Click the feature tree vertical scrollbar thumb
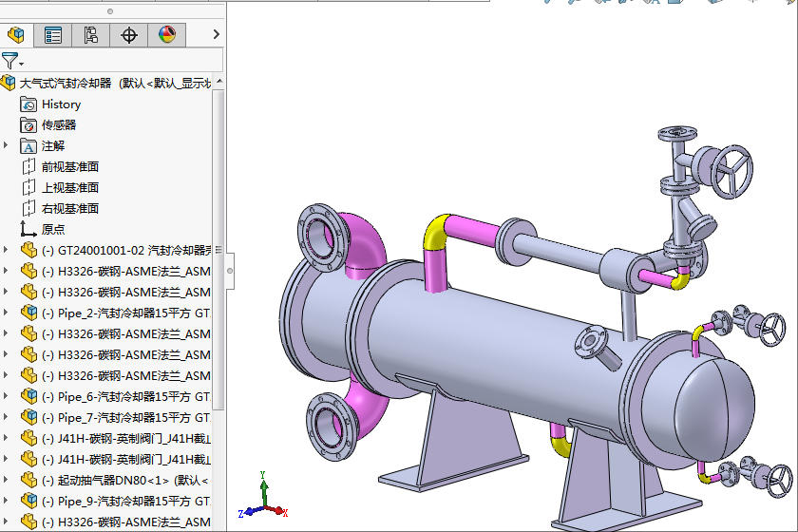This screenshot has width=798, height=532. (218, 250)
